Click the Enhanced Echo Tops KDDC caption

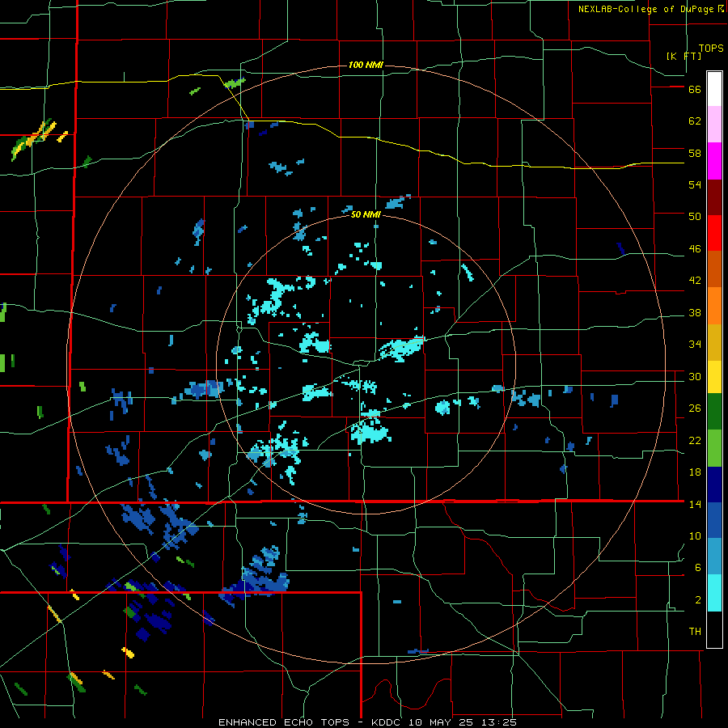pyautogui.click(x=367, y=722)
